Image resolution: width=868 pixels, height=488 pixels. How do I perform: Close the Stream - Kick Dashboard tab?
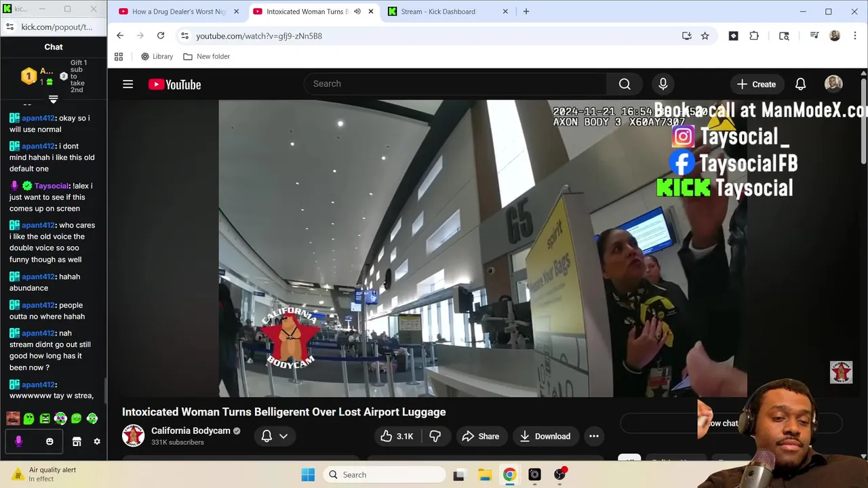(x=505, y=12)
